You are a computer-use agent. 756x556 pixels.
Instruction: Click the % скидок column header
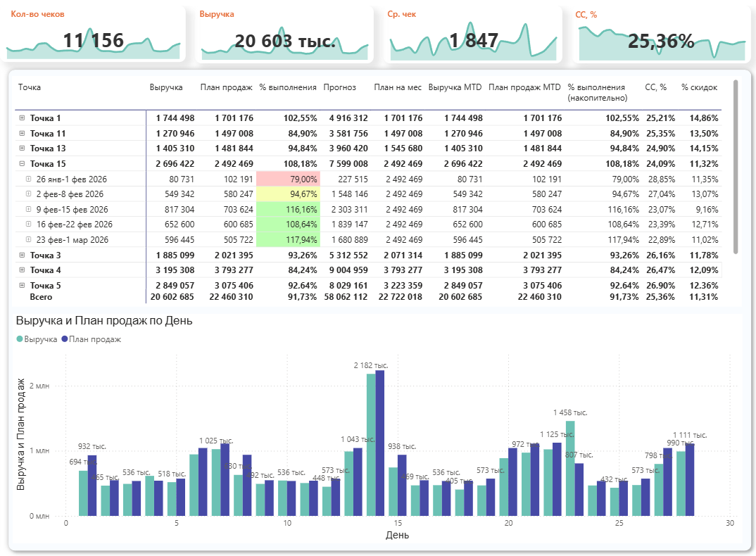pos(699,87)
